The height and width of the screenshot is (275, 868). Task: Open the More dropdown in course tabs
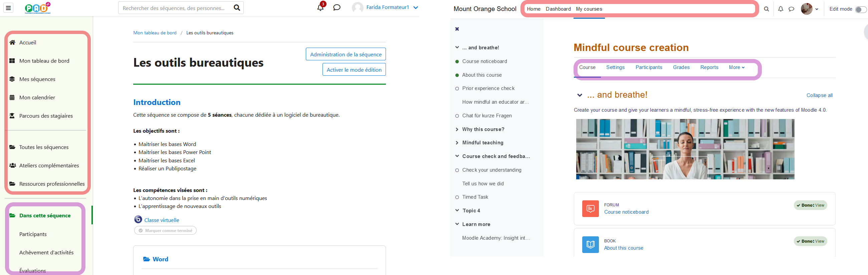point(736,67)
